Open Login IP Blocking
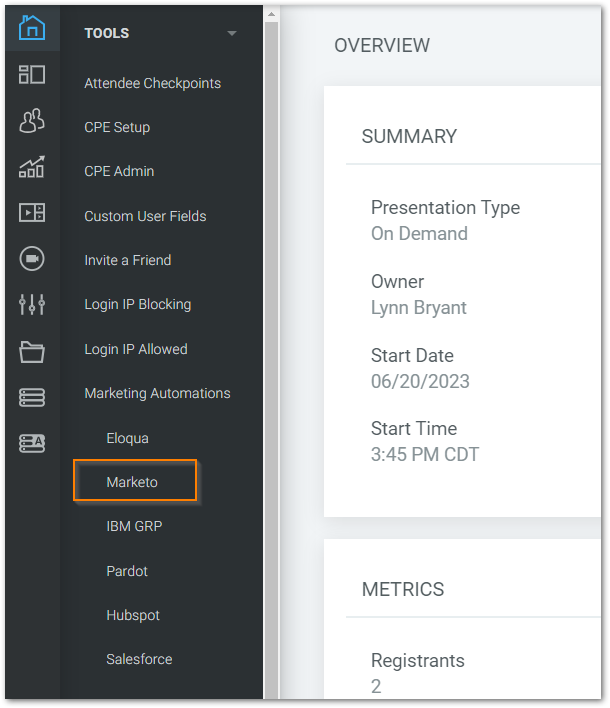610x708 pixels. (x=138, y=304)
